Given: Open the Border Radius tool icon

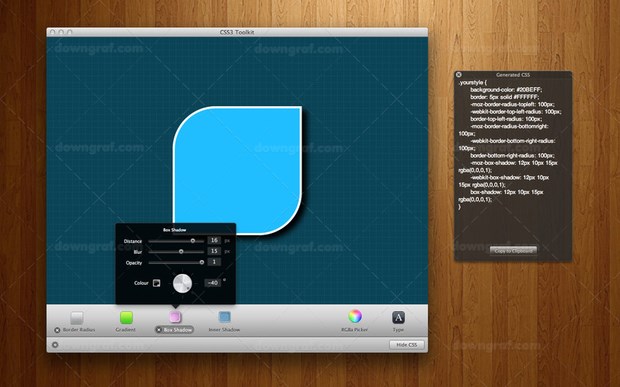Looking at the screenshot, I should [77, 317].
